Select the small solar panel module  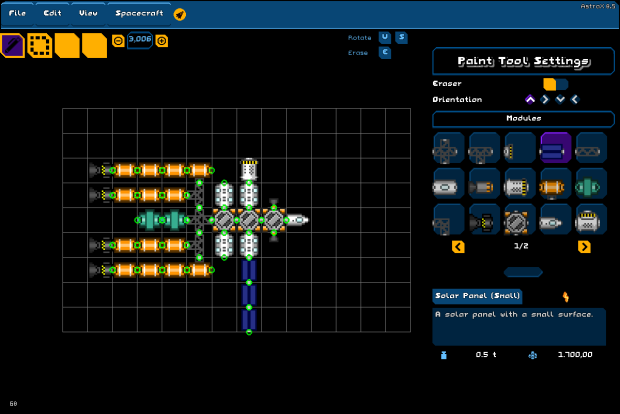tap(556, 148)
